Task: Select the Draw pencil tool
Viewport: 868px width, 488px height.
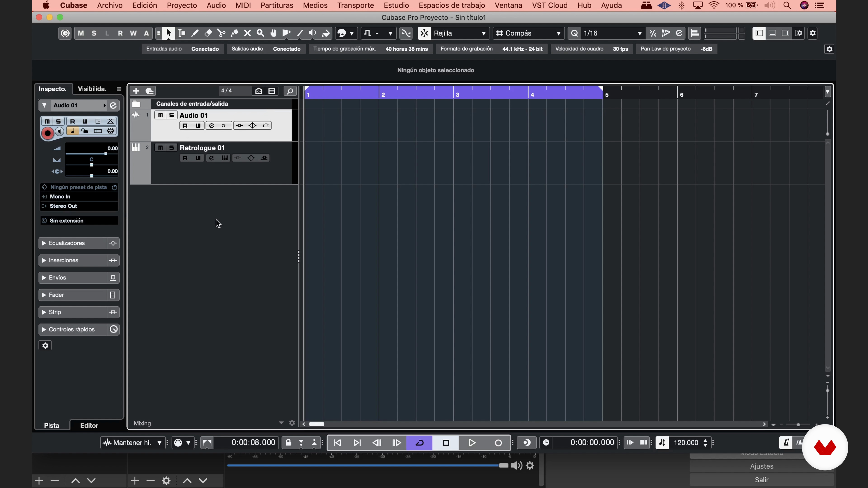Action: (x=195, y=33)
